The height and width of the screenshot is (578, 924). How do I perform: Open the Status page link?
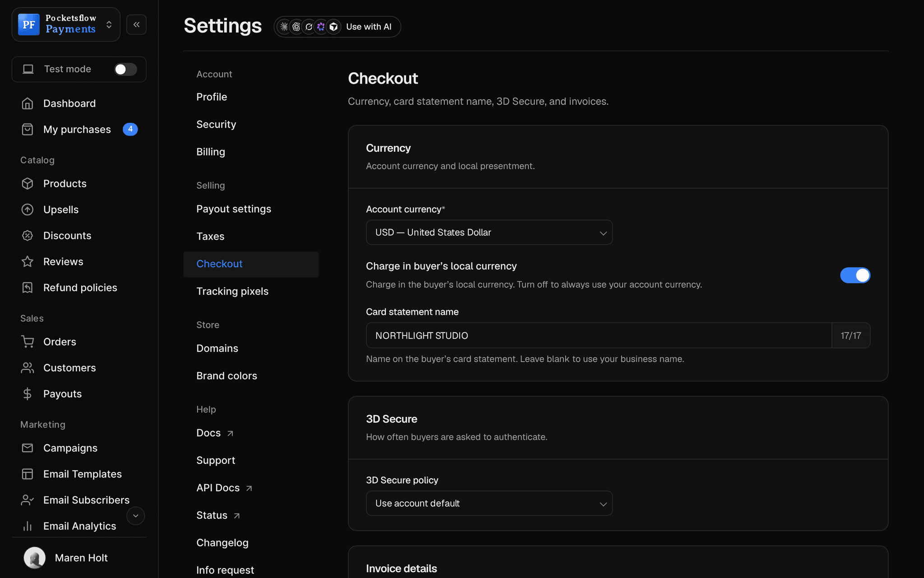point(218,516)
